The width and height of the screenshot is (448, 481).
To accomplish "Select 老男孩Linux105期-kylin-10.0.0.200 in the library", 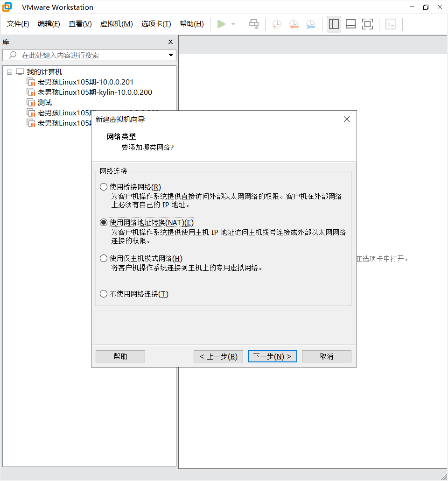I will [x=95, y=92].
